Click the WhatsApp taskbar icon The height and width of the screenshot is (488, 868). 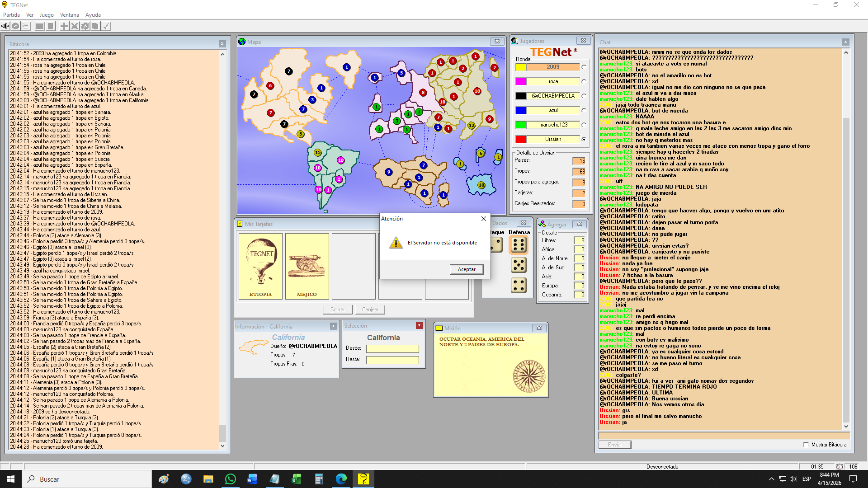pyautogui.click(x=230, y=479)
